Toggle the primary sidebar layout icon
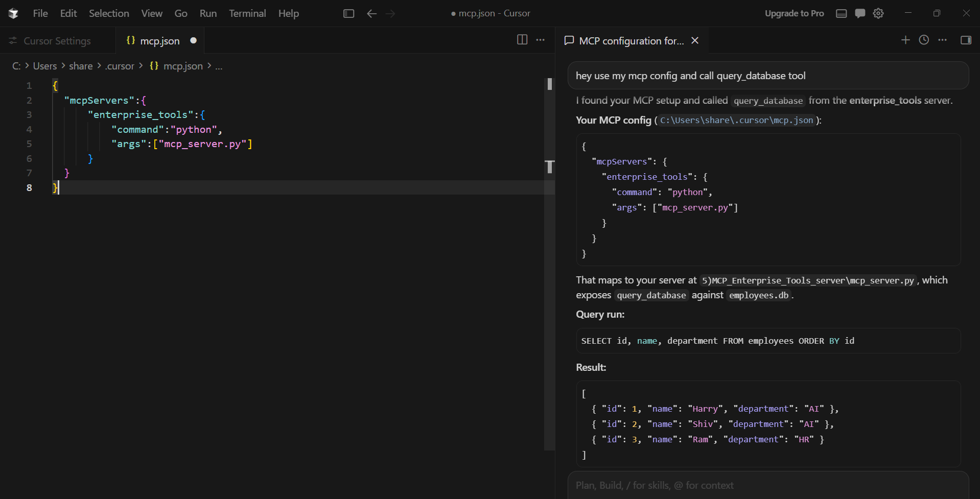 point(348,13)
